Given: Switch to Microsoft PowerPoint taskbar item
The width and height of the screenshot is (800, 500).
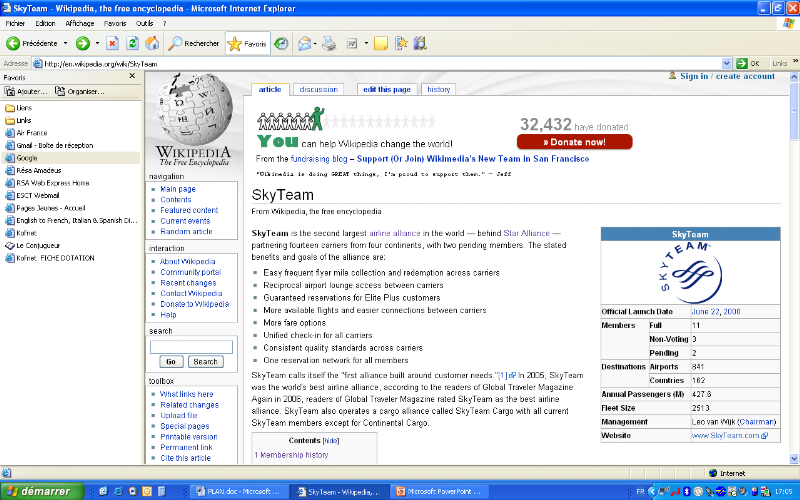Looking at the screenshot, I should [440, 492].
